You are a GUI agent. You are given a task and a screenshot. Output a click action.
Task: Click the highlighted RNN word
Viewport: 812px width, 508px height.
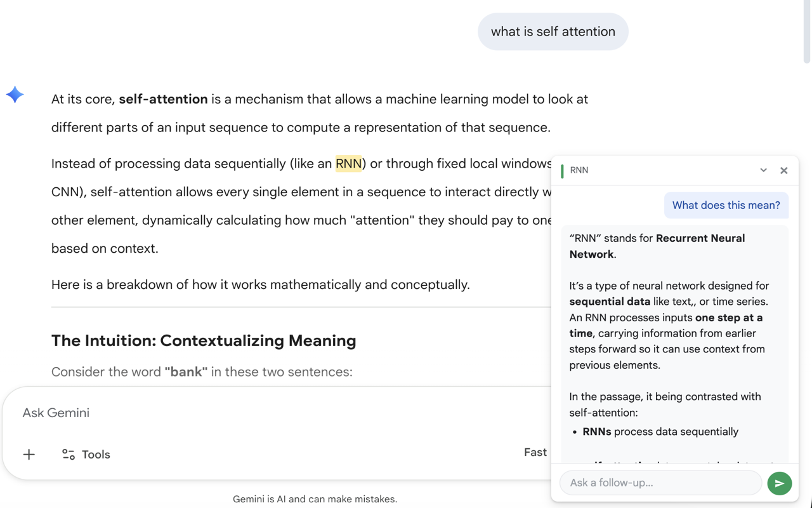coord(348,164)
